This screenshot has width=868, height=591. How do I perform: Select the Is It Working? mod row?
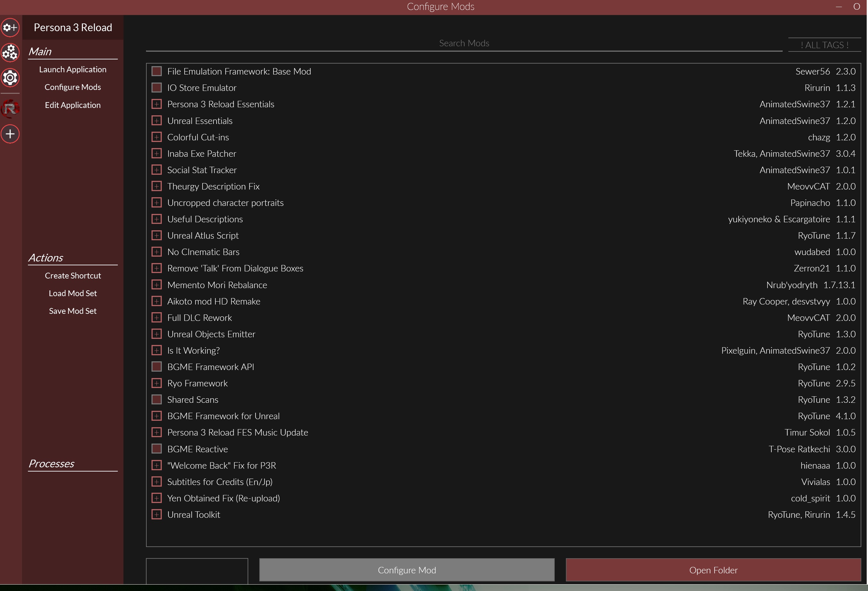[503, 350]
